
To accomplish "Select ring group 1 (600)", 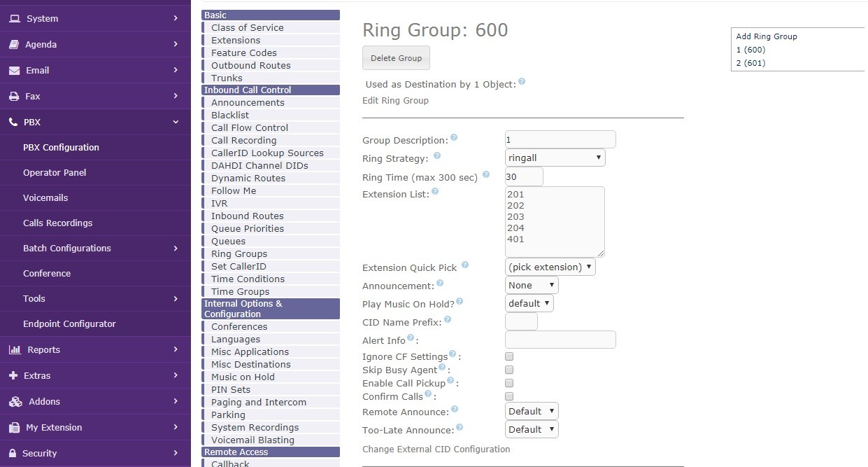I will pos(750,50).
